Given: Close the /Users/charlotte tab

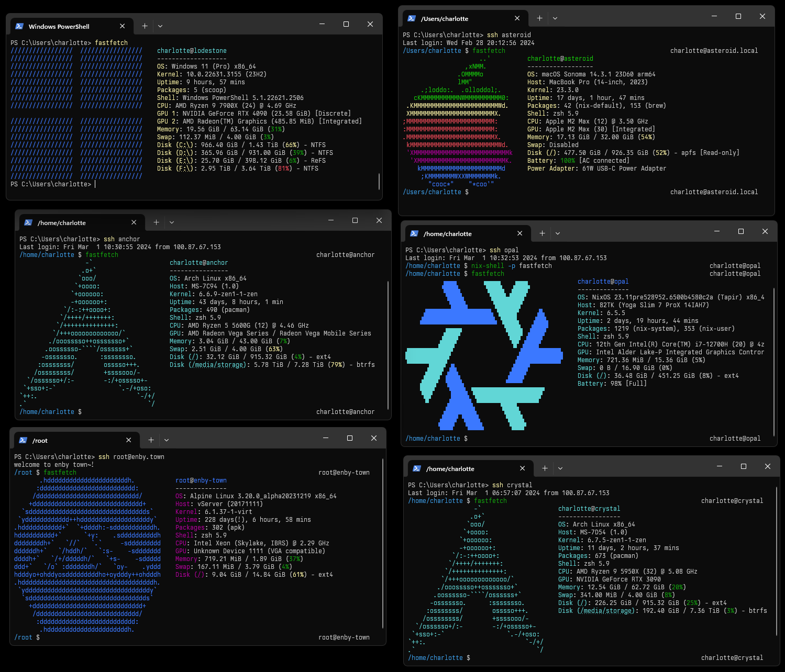Looking at the screenshot, I should (517, 18).
